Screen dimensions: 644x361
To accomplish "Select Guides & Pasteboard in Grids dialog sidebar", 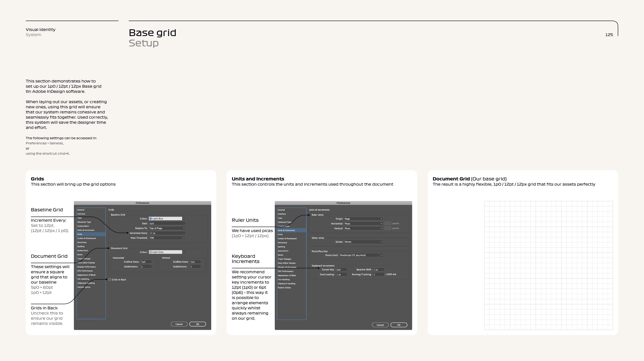I will 87,238.
